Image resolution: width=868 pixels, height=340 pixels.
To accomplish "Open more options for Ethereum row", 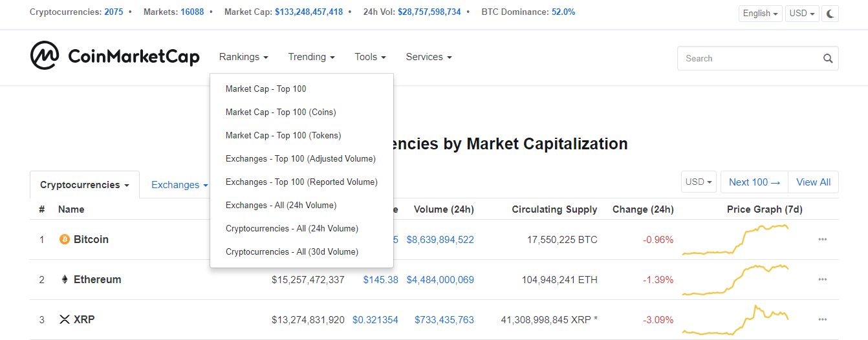I will (822, 279).
